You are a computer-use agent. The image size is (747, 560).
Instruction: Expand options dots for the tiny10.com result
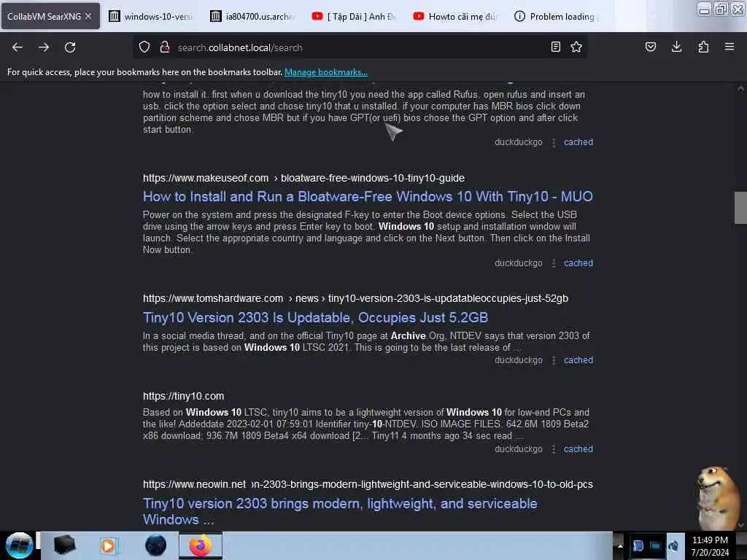tap(554, 449)
